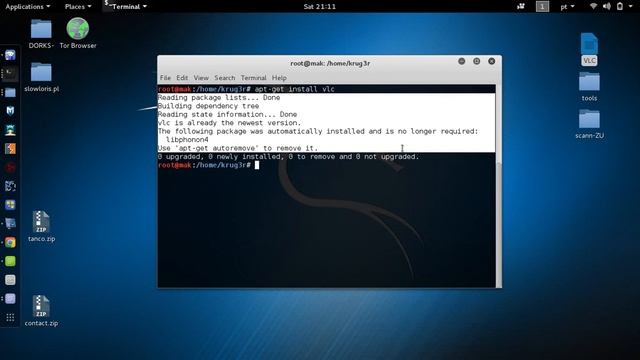The width and height of the screenshot is (640, 360).
Task: Launch Armitage from the dock
Action: coord(10,130)
